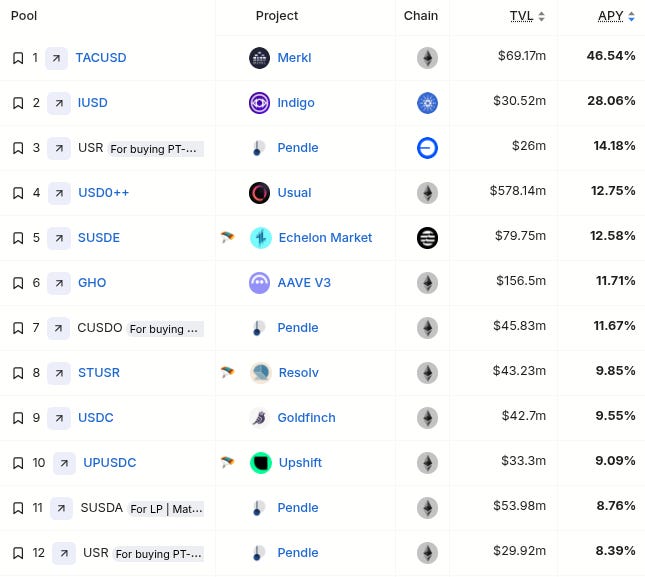Open external link arrow on row 12
645x577 pixels.
(x=64, y=553)
